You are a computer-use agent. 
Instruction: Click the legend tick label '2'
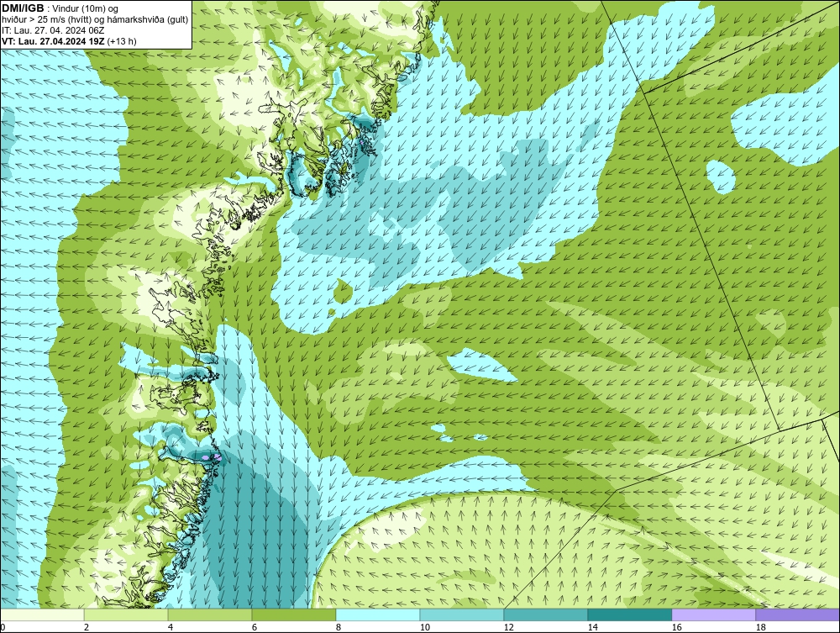coord(87,628)
